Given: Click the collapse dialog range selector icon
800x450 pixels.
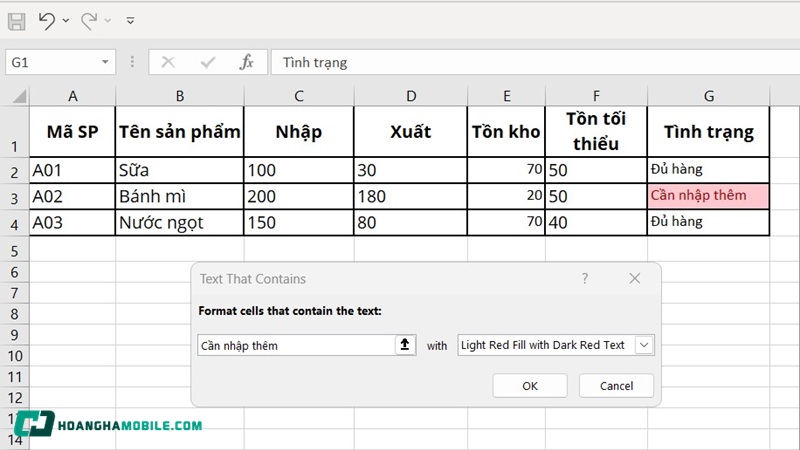Looking at the screenshot, I should [x=405, y=345].
